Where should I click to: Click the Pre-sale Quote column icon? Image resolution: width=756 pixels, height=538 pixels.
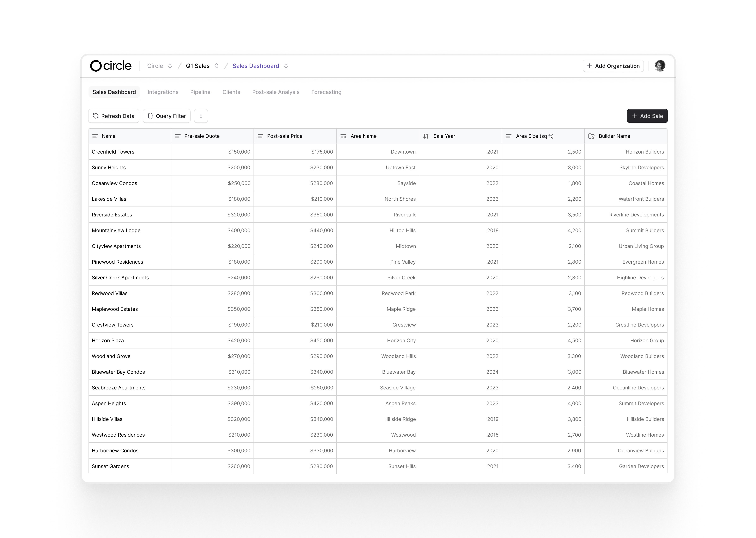(178, 136)
